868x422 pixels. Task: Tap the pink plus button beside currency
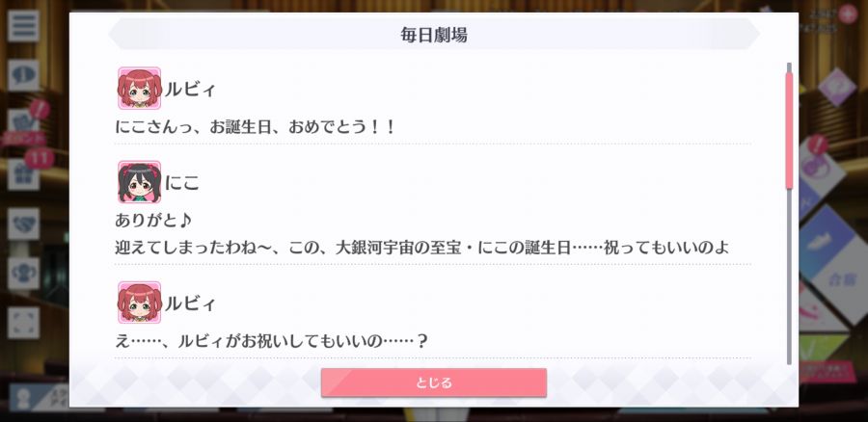coord(847,13)
